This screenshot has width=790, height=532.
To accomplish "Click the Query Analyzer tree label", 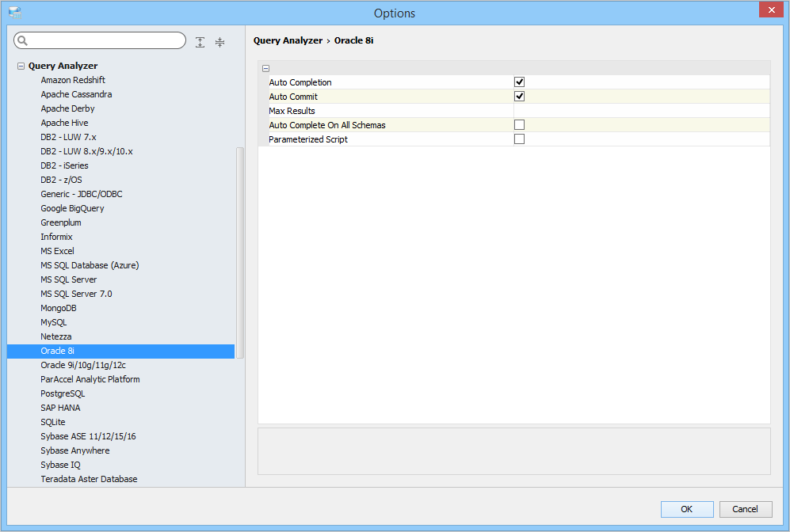I will (63, 66).
